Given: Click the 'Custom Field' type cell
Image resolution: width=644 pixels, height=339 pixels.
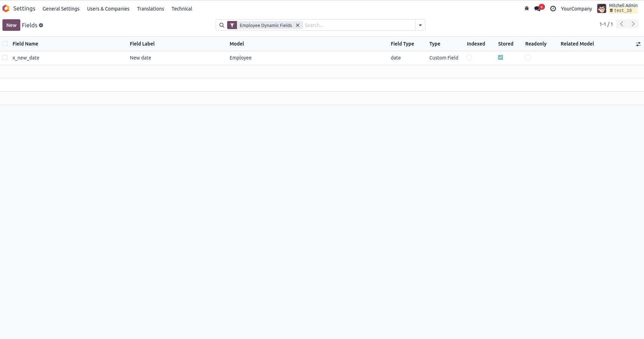Looking at the screenshot, I should 444,58.
